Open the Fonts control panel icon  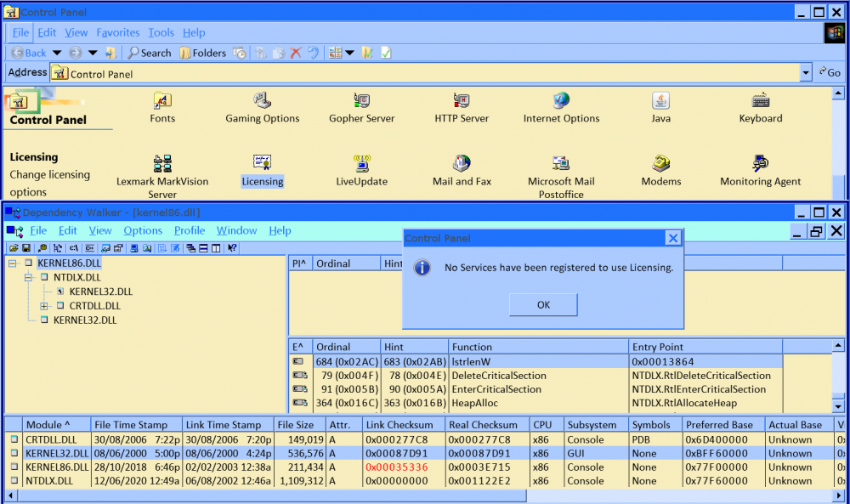pyautogui.click(x=162, y=101)
